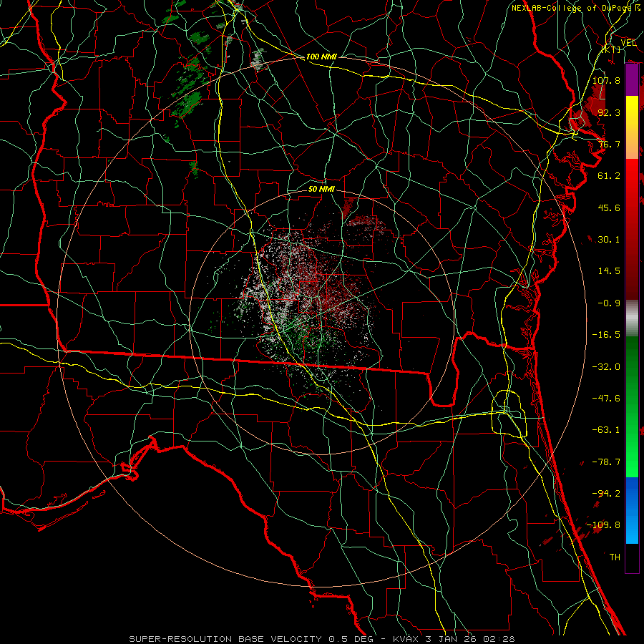Click the VEL legend title
The height and width of the screenshot is (644, 644).
pos(628,43)
